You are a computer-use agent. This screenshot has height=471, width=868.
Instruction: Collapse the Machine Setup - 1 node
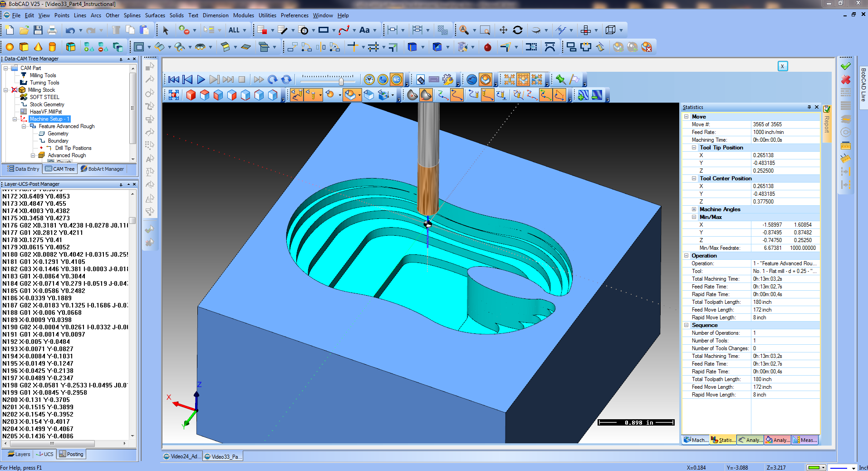tap(15, 119)
